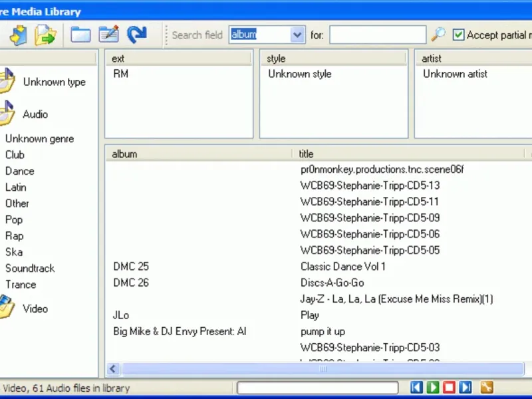532x399 pixels.
Task: Select track WCB69-Stephanie-Tripp-CD5-03
Action: click(x=370, y=348)
